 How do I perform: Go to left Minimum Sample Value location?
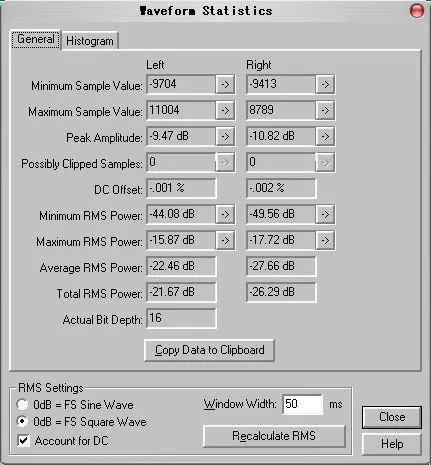point(225,84)
